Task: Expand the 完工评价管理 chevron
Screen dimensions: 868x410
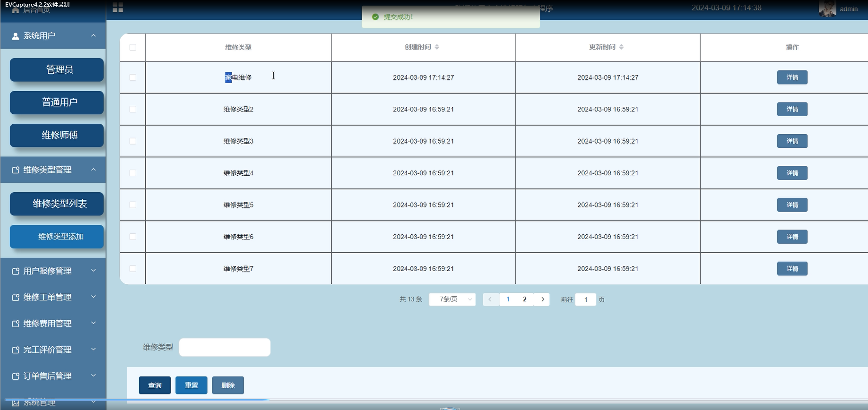Action: coord(94,349)
